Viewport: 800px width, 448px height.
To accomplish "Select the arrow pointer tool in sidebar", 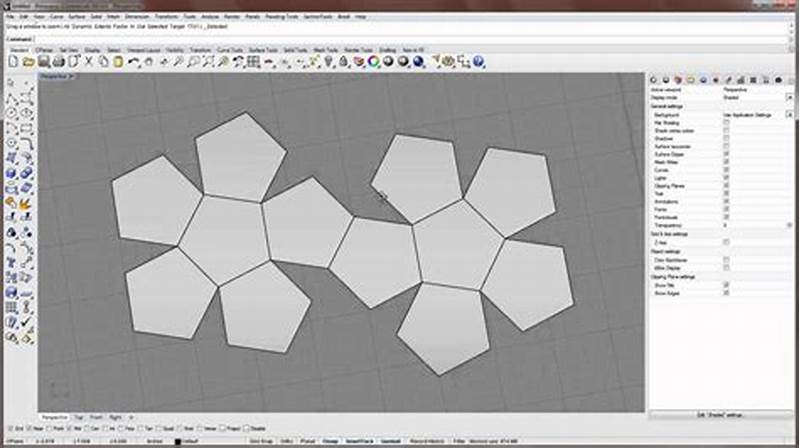I will (11, 84).
